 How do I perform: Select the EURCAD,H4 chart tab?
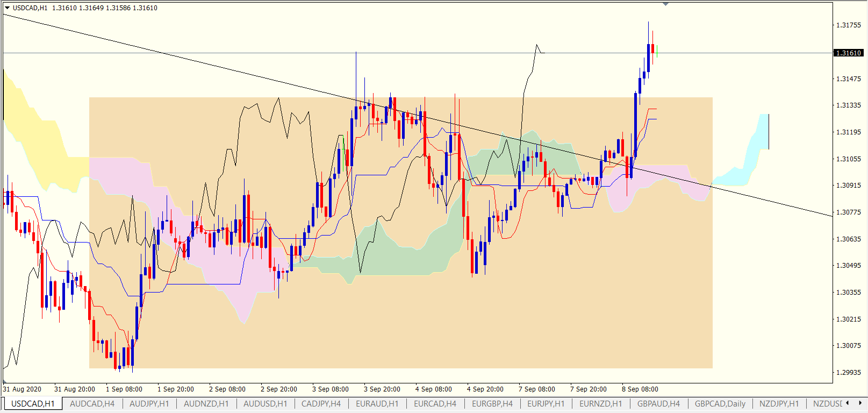(435, 403)
